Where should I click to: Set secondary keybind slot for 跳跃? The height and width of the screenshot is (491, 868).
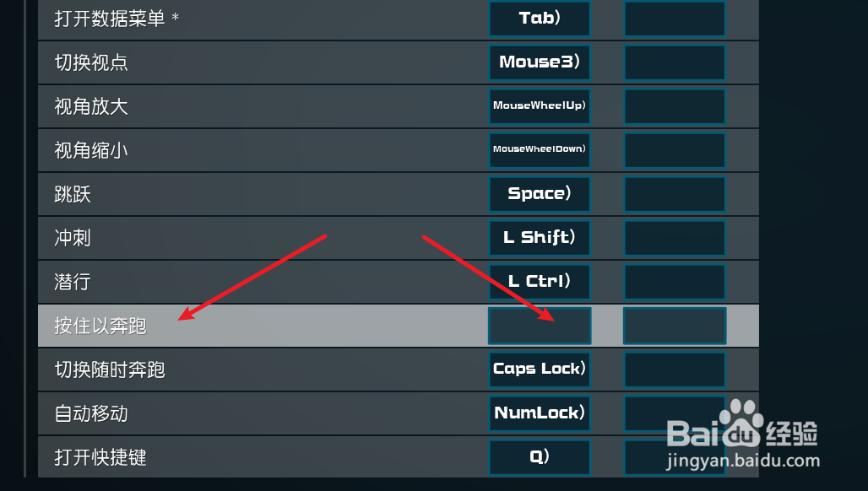675,194
